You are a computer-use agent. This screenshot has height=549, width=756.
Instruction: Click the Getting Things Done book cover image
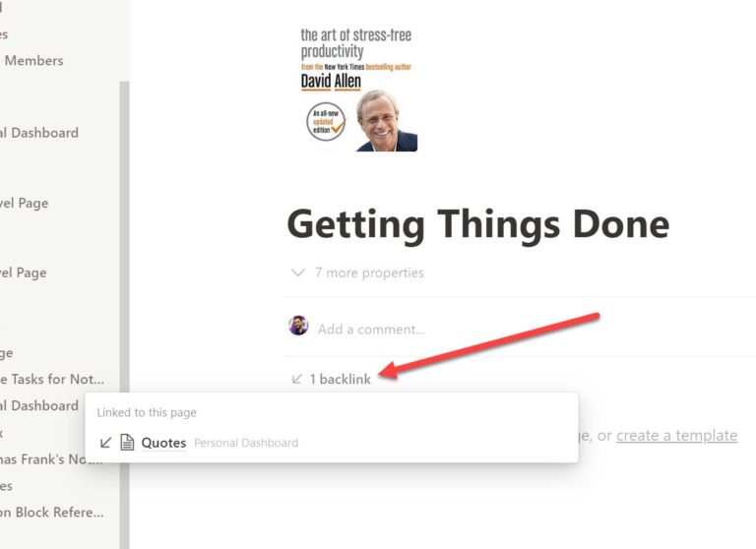[358, 90]
